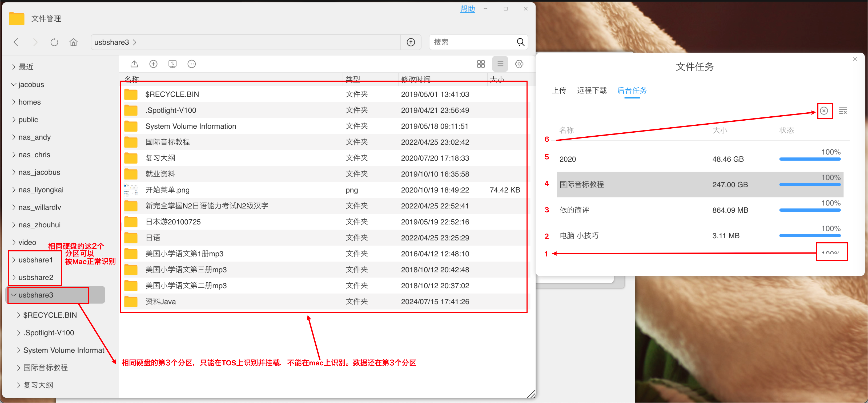Open the view settings gear icon
868x403 pixels.
tap(519, 64)
